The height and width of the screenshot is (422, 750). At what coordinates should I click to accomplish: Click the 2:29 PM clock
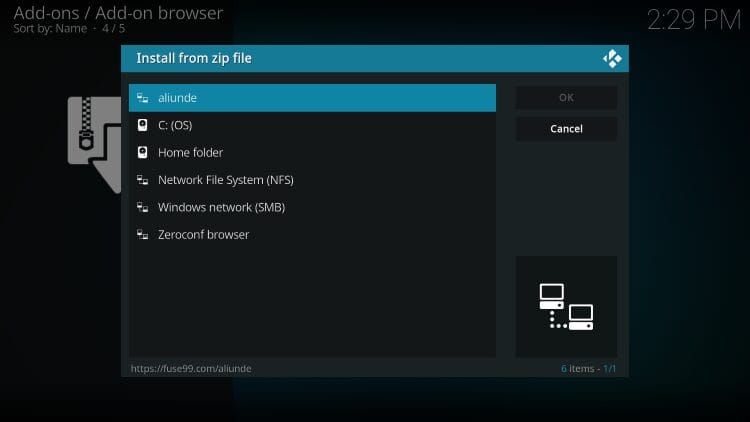694,20
